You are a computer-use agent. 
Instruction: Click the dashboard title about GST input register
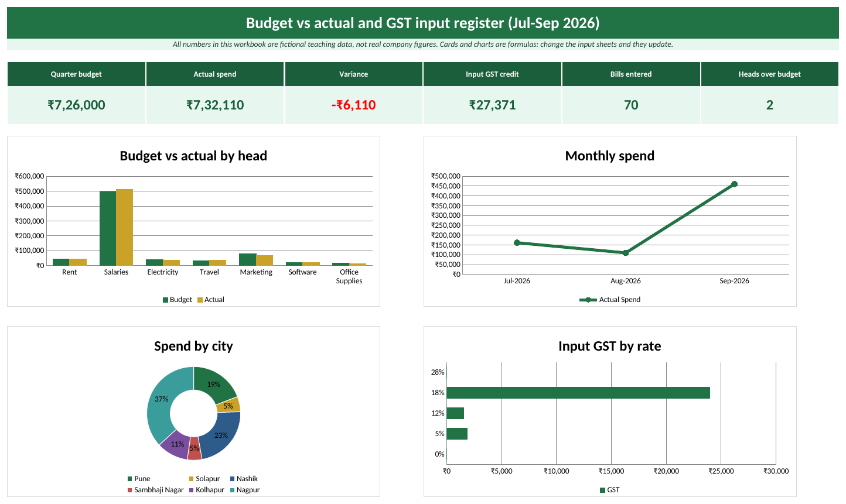(x=422, y=23)
